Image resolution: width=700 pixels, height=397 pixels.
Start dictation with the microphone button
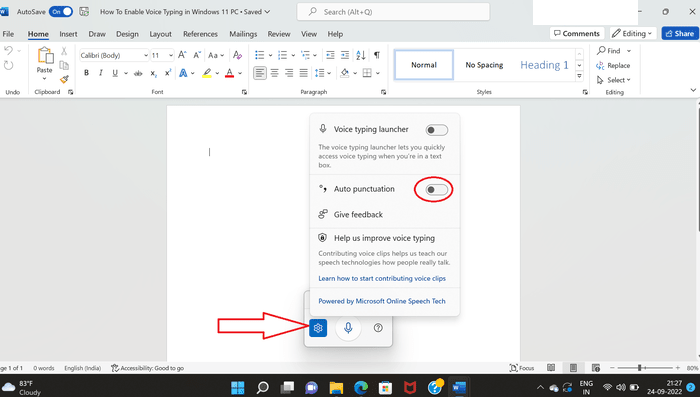coord(348,328)
